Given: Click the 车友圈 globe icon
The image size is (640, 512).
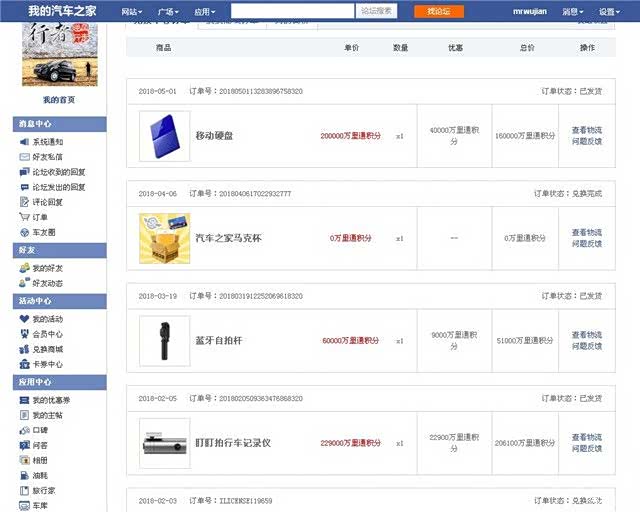Looking at the screenshot, I should point(24,232).
